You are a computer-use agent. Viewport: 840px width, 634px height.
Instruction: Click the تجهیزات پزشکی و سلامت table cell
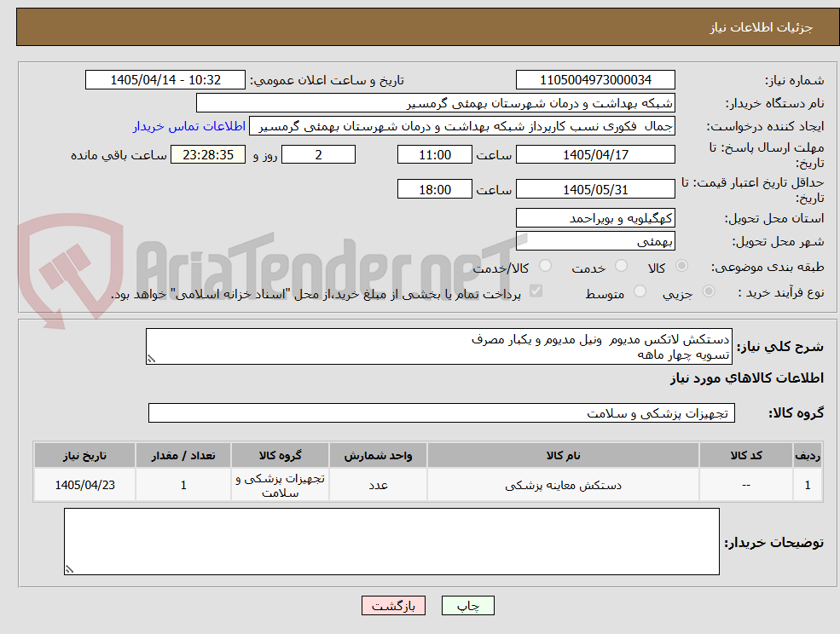pyautogui.click(x=281, y=485)
